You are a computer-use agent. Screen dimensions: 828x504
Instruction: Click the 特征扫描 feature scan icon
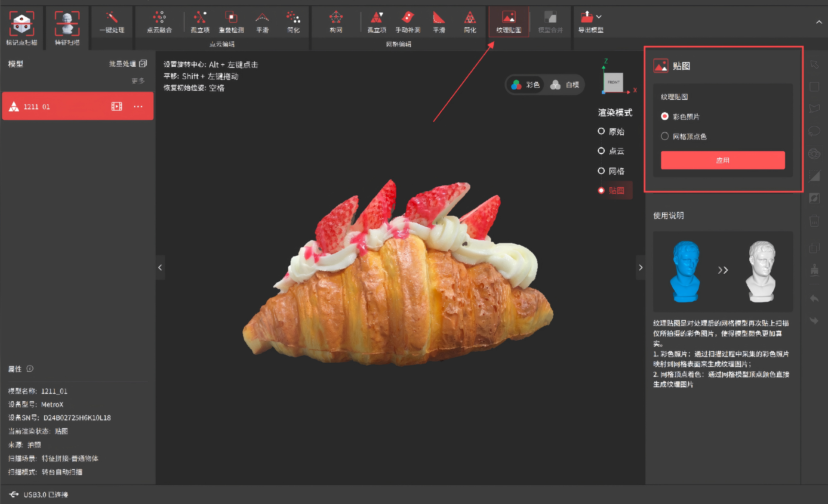(67, 24)
